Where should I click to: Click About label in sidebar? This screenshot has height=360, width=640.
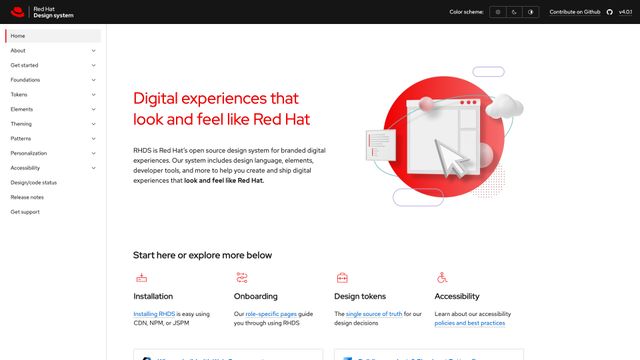pos(18,51)
